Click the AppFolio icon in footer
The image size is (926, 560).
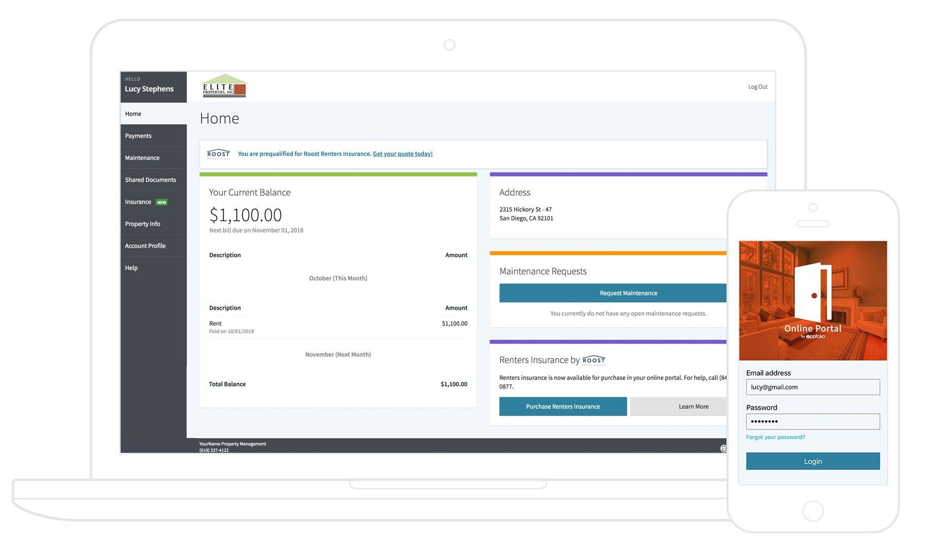click(723, 449)
